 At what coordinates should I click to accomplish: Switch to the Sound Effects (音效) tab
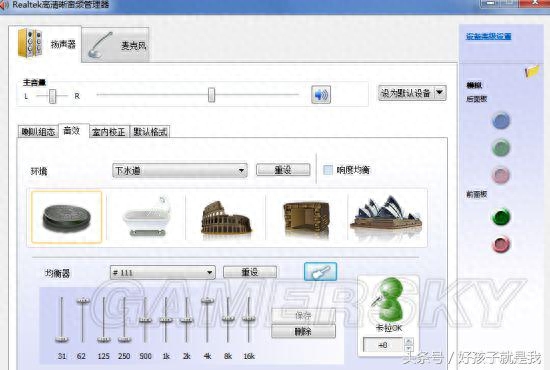(x=72, y=131)
